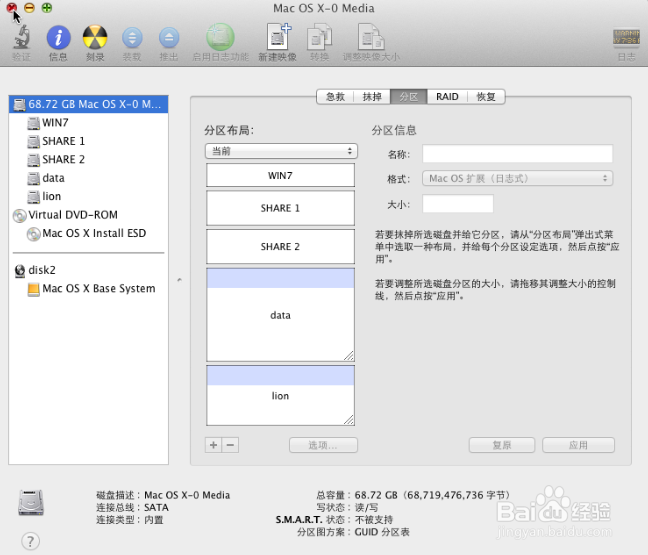
Task: Click the help question mark button
Action: click(31, 541)
